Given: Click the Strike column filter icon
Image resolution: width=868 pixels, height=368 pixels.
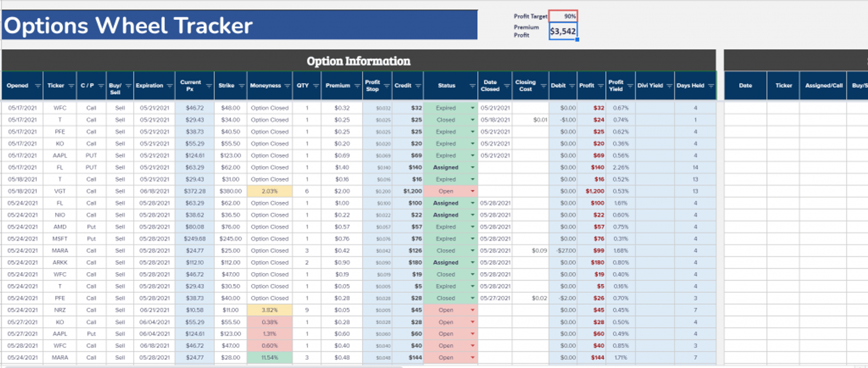Looking at the screenshot, I should (x=242, y=86).
